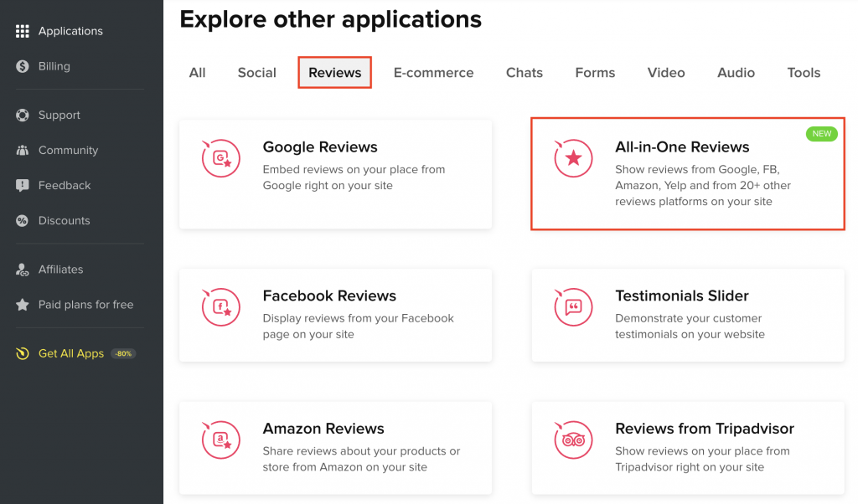Open the Chats tab
Image resolution: width=858 pixels, height=504 pixels.
coord(525,73)
